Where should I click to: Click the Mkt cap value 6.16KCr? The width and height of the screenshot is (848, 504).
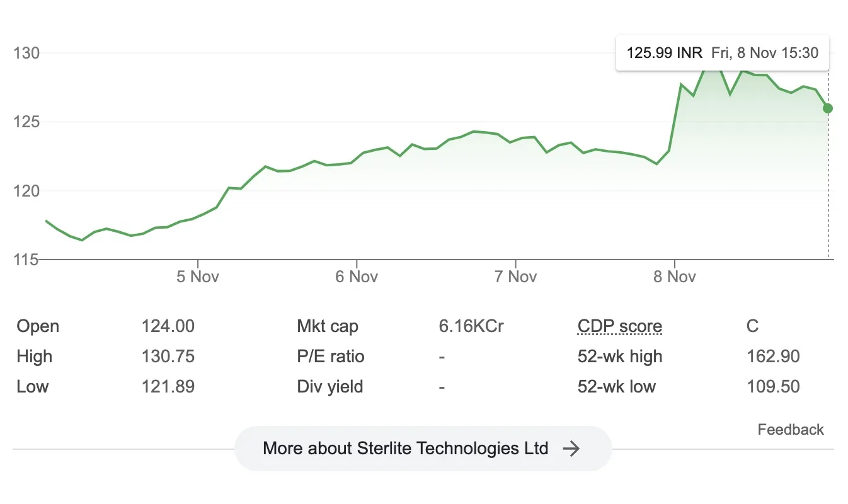coord(470,326)
